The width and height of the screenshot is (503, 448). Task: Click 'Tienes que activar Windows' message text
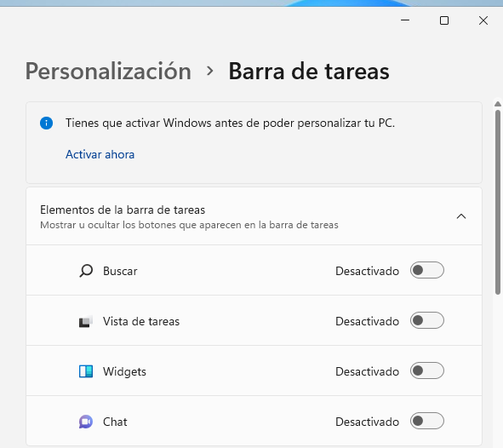(x=230, y=123)
